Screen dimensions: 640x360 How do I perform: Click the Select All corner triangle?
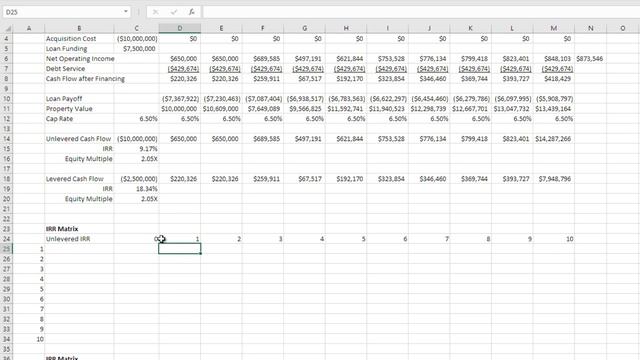pos(7,28)
